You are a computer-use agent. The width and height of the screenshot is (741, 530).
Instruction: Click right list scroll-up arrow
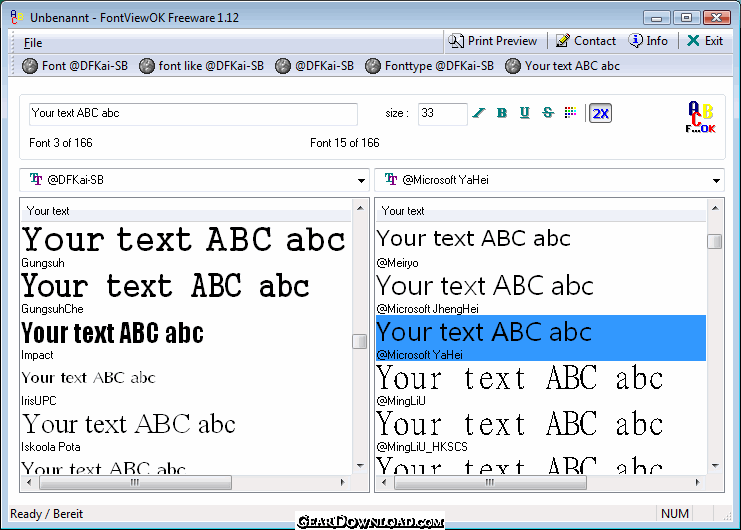715,208
